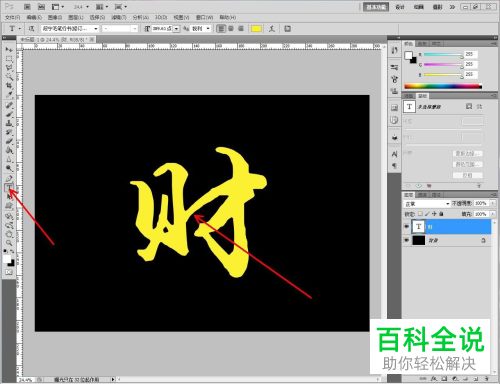The image size is (500, 384).
Task: Open the layer opacity 不透明度 slider arrow
Action: tap(492, 203)
